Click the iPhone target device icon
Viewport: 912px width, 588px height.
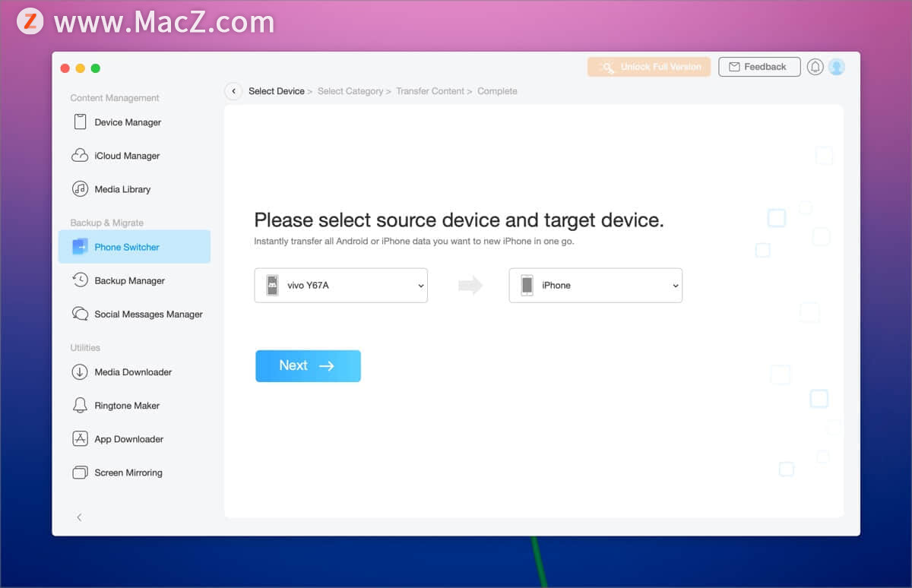(527, 286)
